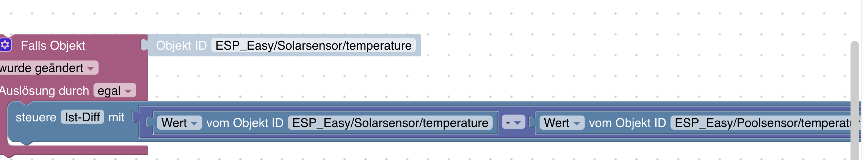Click the Solarsensor ID field inside the steuere block
Viewport: 868px width, 160px height.
click(390, 123)
